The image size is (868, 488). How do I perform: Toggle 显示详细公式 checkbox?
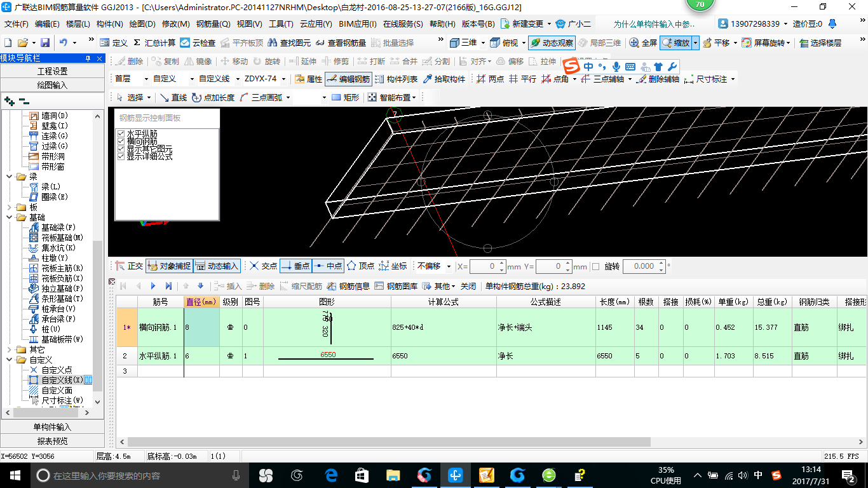[121, 156]
